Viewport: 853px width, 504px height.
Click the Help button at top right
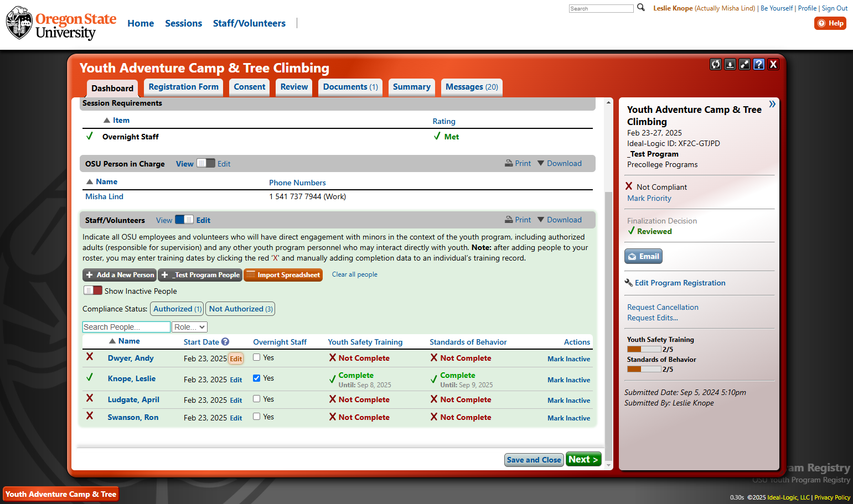(x=830, y=23)
